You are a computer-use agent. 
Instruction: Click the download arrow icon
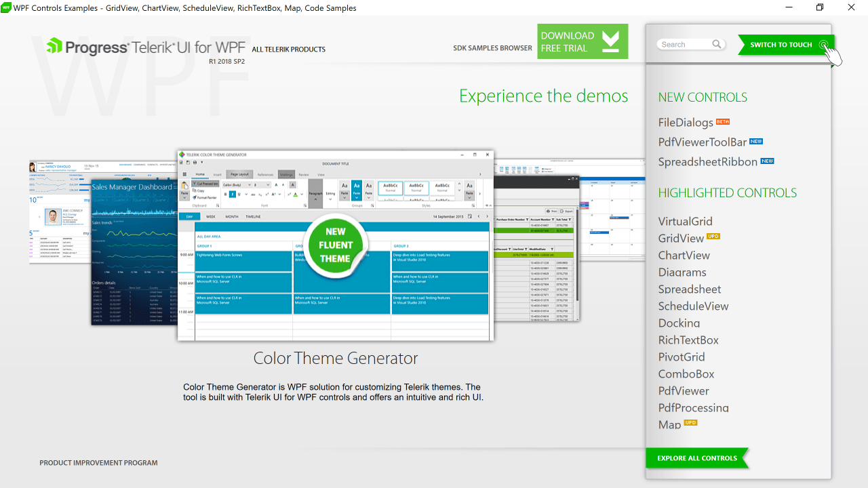click(x=611, y=41)
